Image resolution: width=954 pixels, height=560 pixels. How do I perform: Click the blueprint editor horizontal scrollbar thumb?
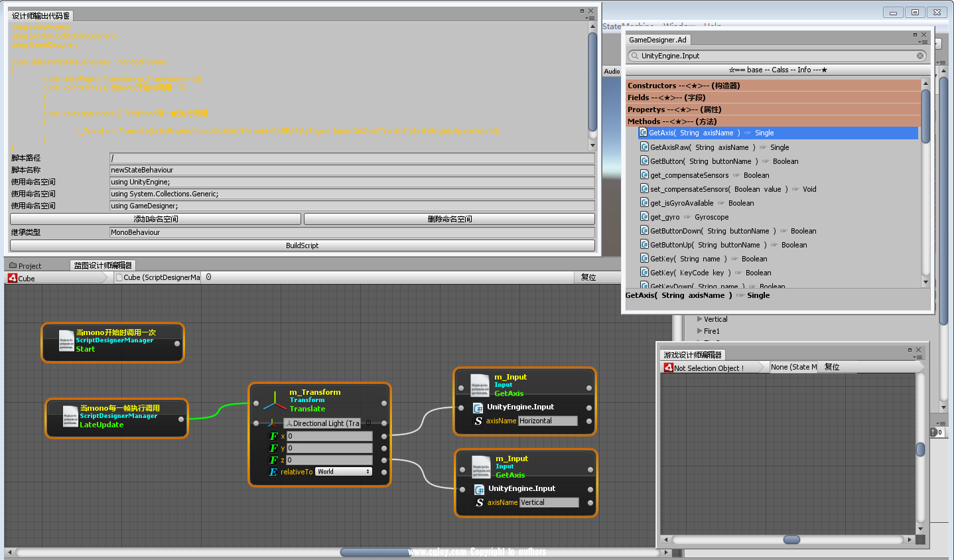click(x=376, y=552)
